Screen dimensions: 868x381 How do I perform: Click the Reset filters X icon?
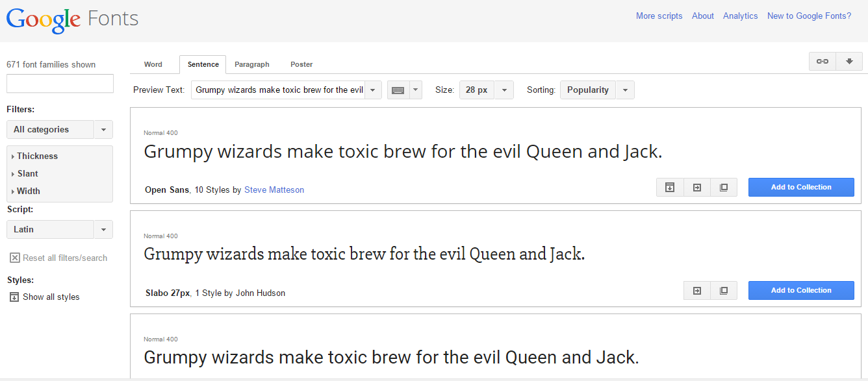[15, 258]
